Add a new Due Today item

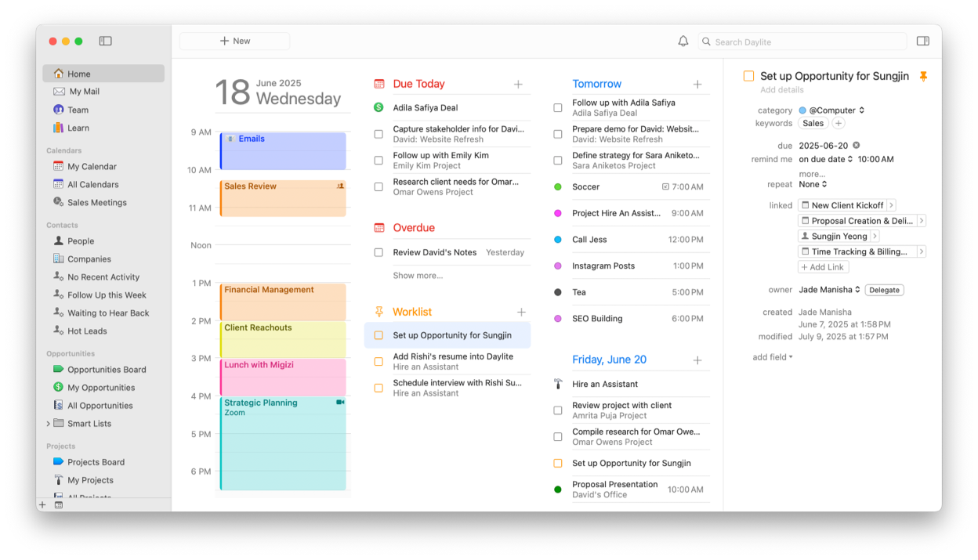pyautogui.click(x=518, y=84)
